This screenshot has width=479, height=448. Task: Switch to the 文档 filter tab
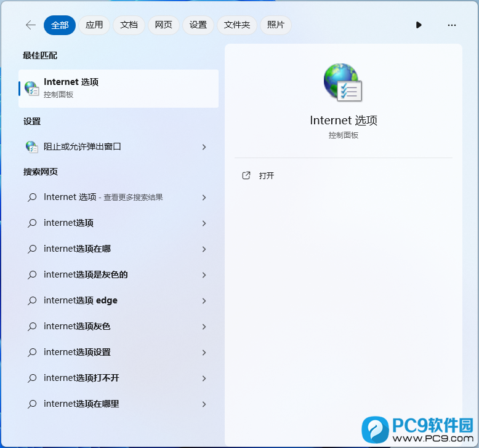(129, 25)
